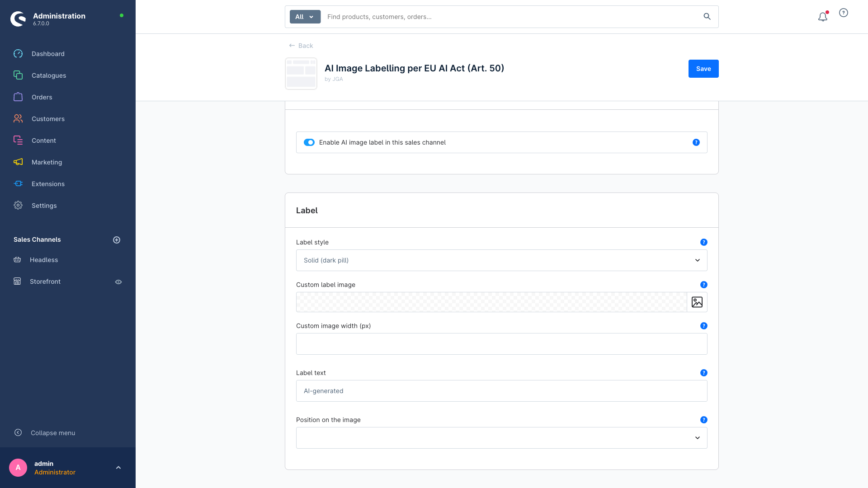Open the Headless sales channel
Viewport: 868px width, 488px height.
coord(44,260)
